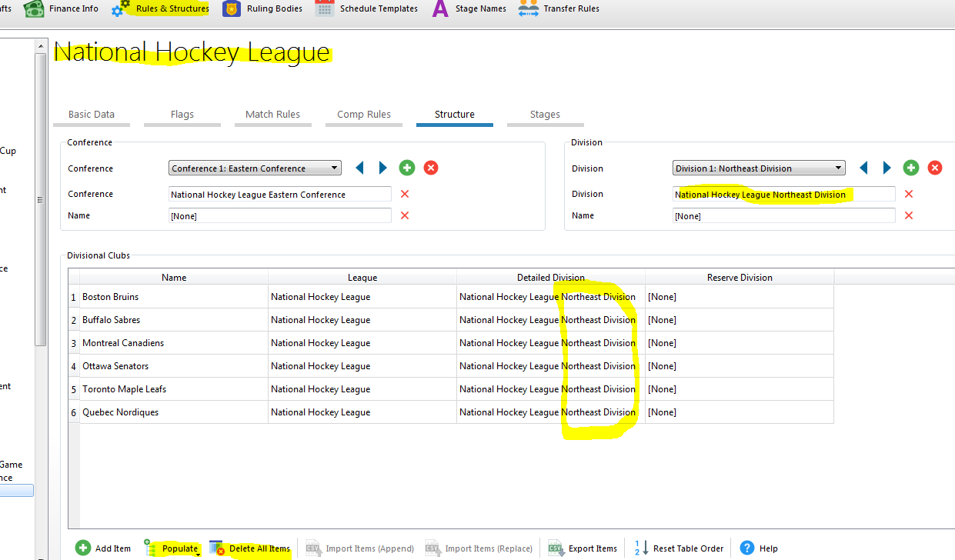Viewport: 955px width, 560px height.
Task: Click the Export Items button label
Action: pyautogui.click(x=593, y=548)
